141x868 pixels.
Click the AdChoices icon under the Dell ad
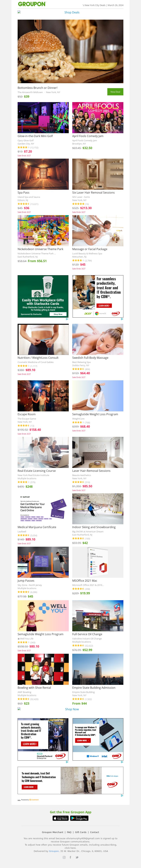click(122, 796)
